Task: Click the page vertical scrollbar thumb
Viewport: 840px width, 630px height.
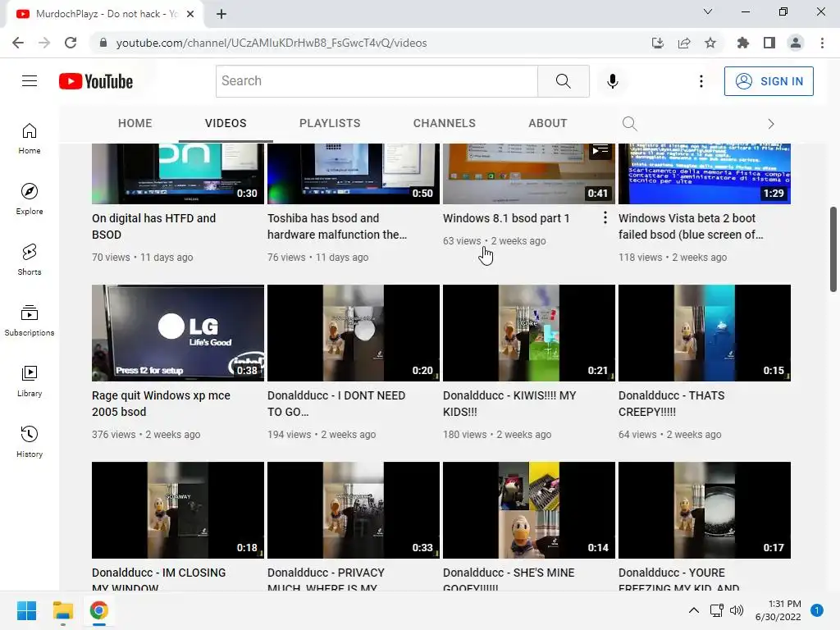Action: [x=833, y=249]
